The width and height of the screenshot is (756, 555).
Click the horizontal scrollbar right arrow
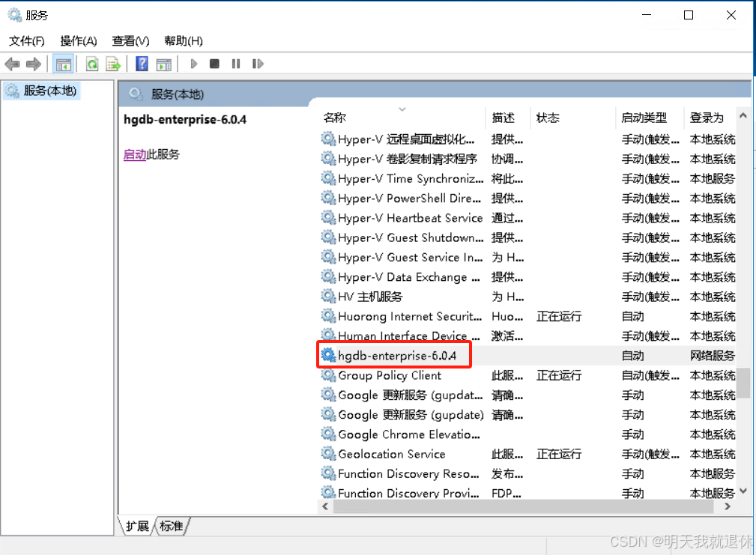pyautogui.click(x=728, y=506)
